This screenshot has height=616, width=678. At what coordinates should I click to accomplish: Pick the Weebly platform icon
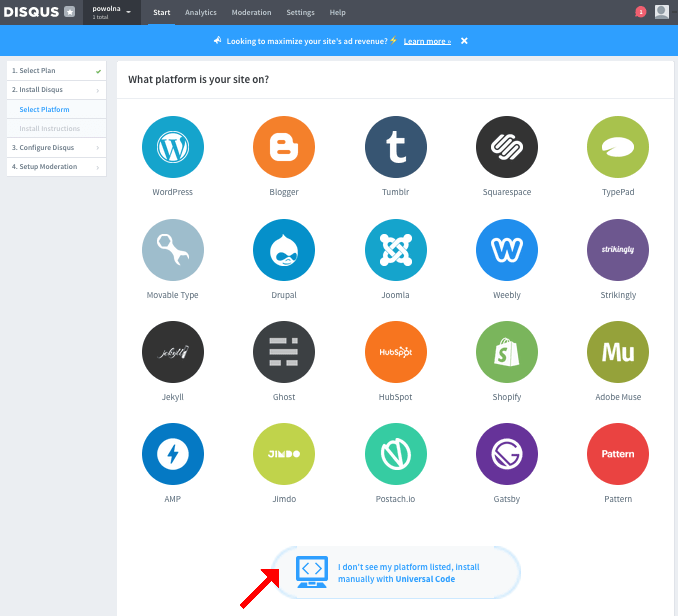[507, 250]
